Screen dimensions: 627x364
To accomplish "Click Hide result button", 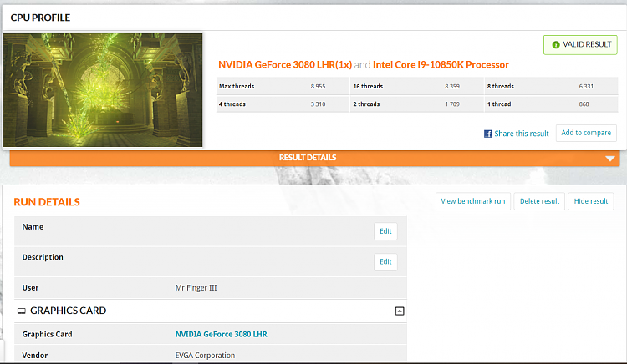I will [x=591, y=201].
